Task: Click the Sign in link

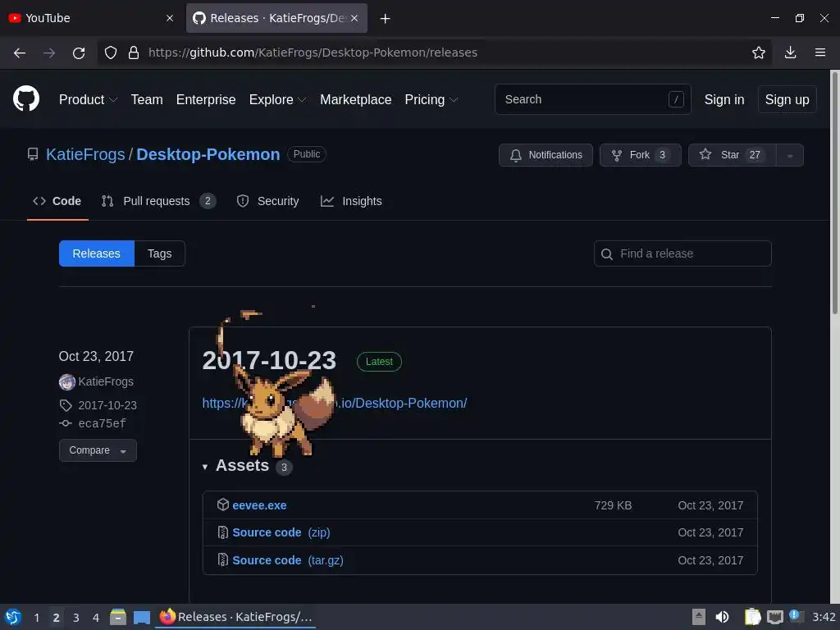Action: click(724, 99)
